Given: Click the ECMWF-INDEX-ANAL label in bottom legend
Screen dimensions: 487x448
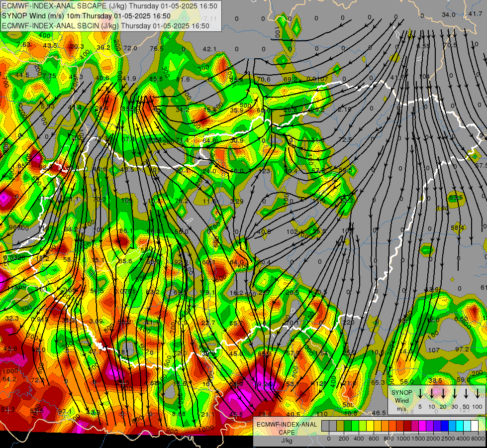Looking at the screenshot, I should (x=287, y=425).
